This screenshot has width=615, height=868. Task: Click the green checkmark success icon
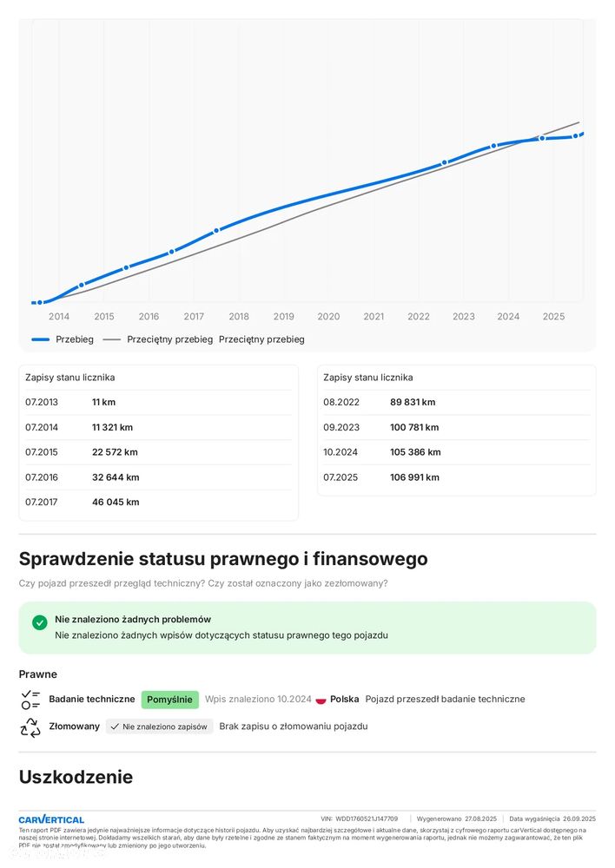(40, 622)
